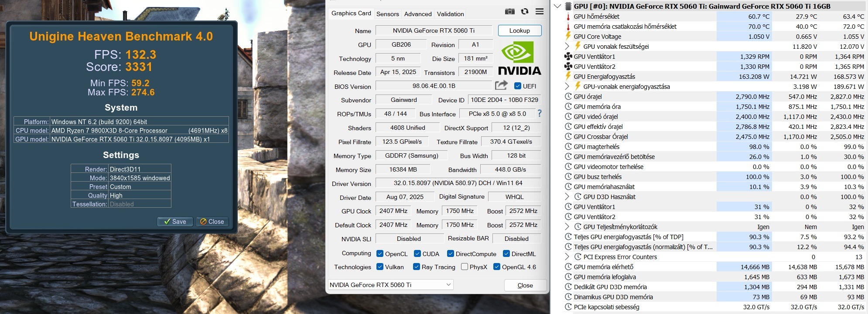The height and width of the screenshot is (314, 868).
Task: Click the clock icon beside GPU Crossbar Órajel
Action: [568, 137]
